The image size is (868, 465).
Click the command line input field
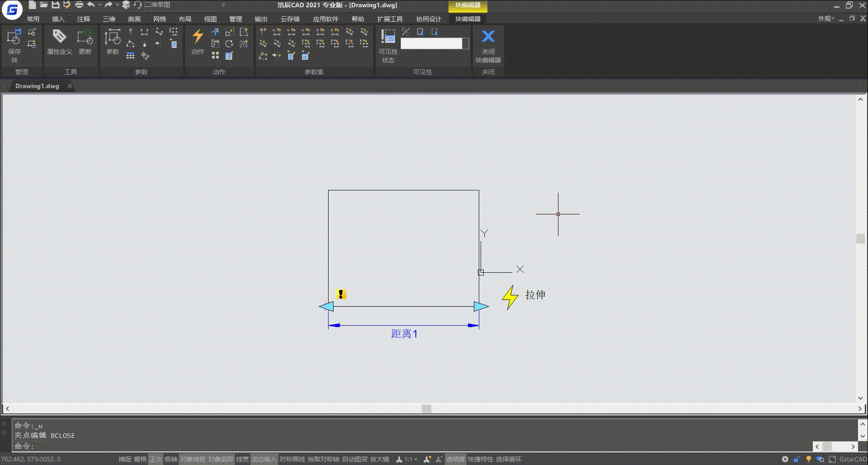click(412, 446)
